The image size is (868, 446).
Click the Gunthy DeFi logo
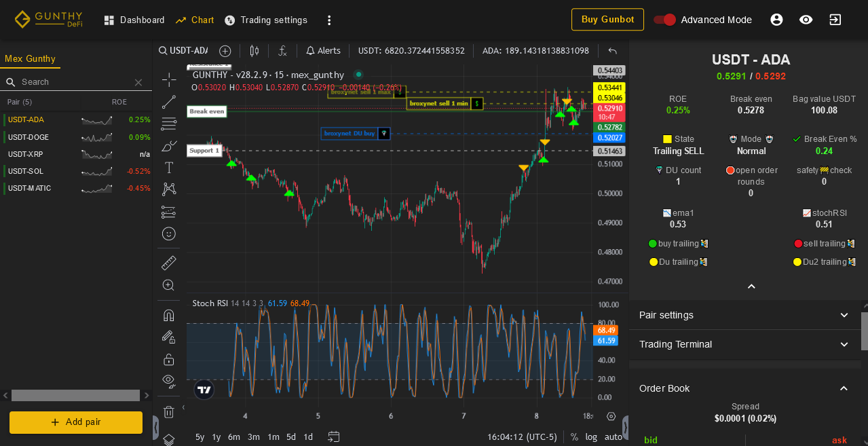click(48, 19)
